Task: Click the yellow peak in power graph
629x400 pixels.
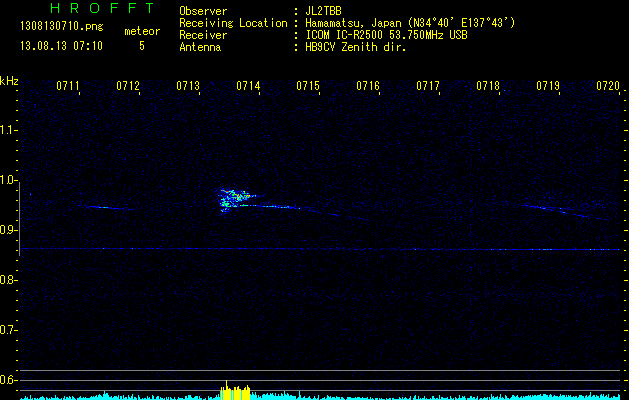Action: 236,391
